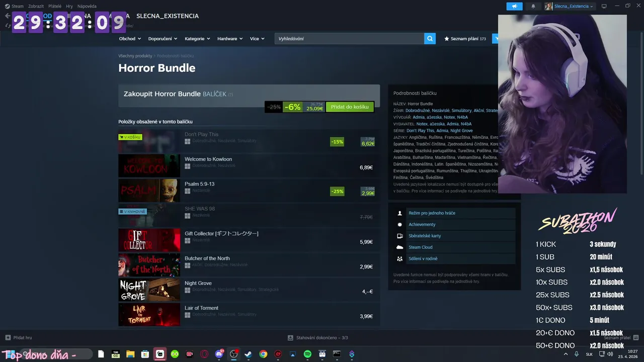This screenshot has height=362, width=644.
Task: Click the Achievementy gear icon
Action: tap(399, 225)
